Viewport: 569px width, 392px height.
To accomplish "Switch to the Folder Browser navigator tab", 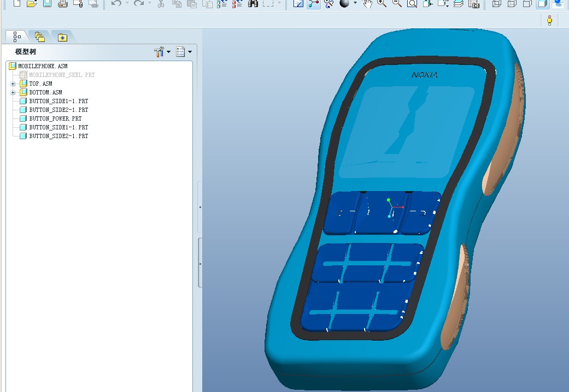I will click(x=39, y=37).
